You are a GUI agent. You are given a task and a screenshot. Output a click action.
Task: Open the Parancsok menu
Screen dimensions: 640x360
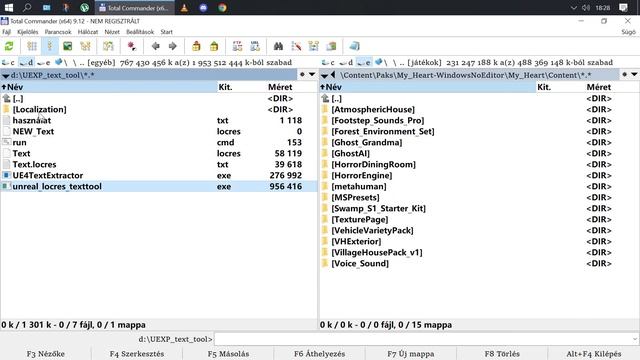click(58, 32)
